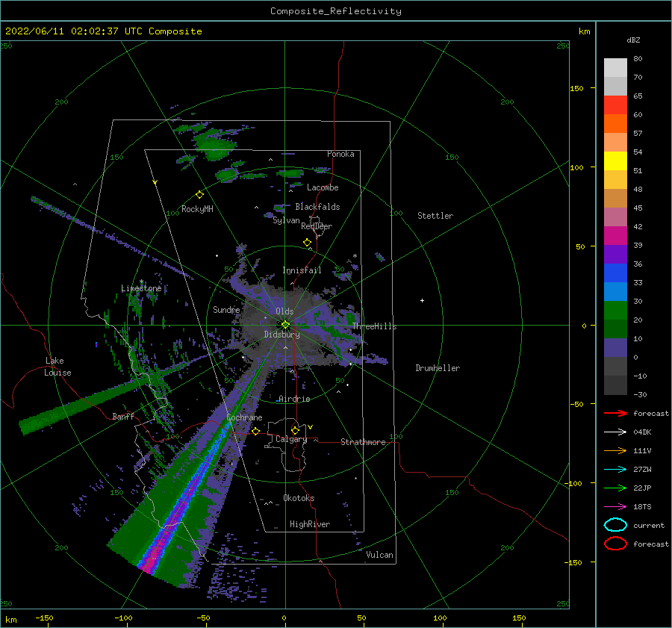Click the cyan current ellipse legend icon
This screenshot has width=672, height=628.
[615, 525]
